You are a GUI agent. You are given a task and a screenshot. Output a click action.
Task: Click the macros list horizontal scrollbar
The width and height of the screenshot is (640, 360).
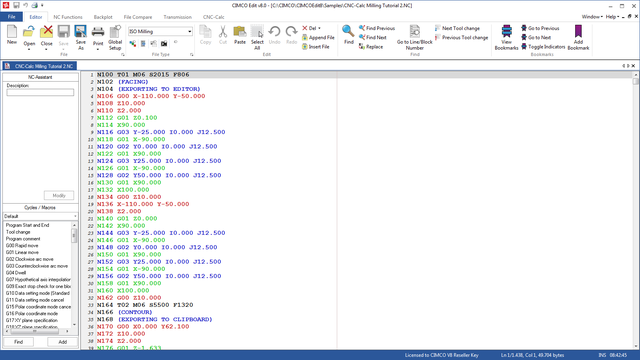point(38,331)
